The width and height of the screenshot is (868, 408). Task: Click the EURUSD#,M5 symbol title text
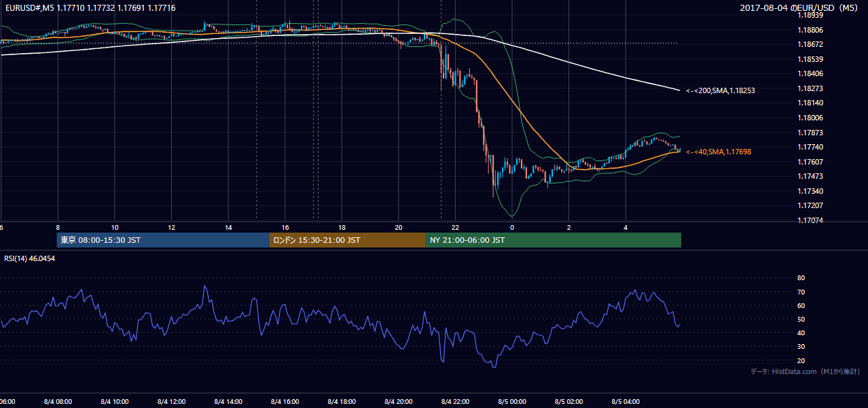pyautogui.click(x=28, y=7)
